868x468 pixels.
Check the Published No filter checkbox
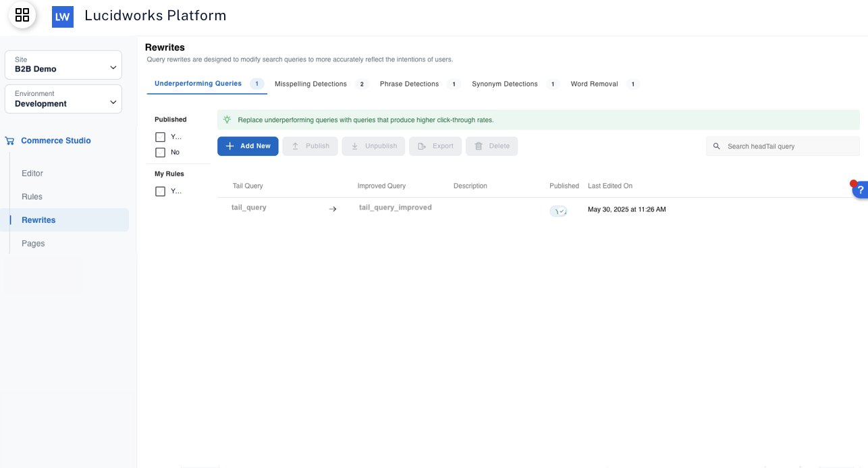[x=160, y=153]
